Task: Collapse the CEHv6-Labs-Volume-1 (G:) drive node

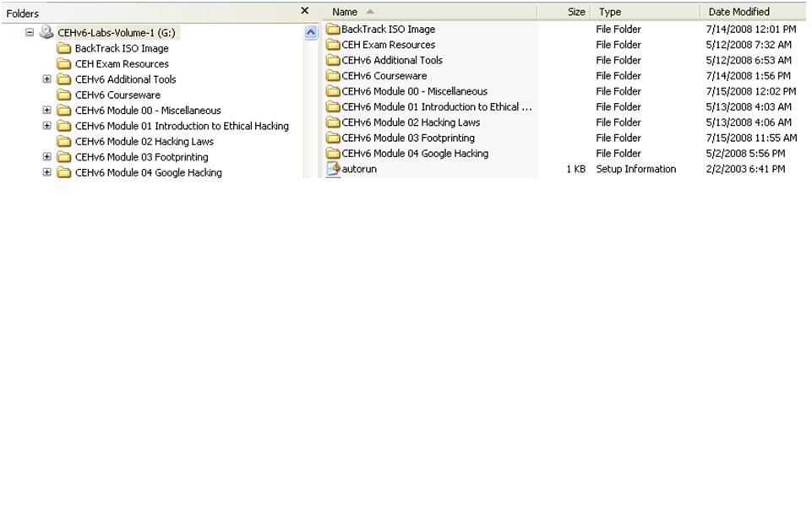Action: [x=30, y=33]
